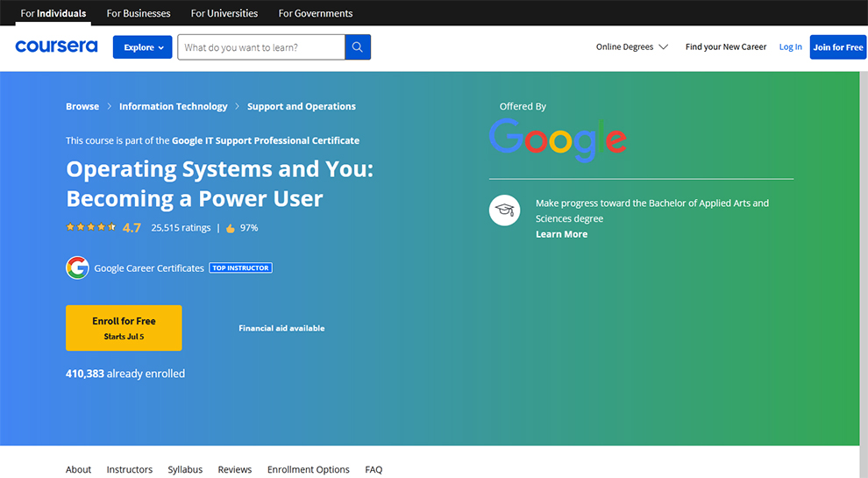
Task: Click the Enroll for Free button
Action: tap(124, 328)
